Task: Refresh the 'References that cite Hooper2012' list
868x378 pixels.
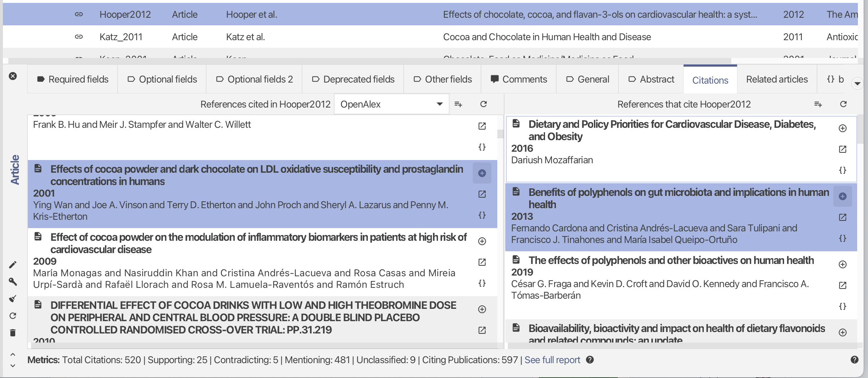Action: (843, 104)
